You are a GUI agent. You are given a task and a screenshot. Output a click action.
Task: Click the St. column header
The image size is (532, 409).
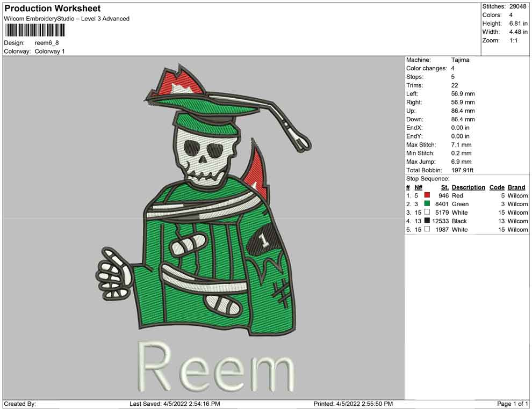(x=444, y=187)
